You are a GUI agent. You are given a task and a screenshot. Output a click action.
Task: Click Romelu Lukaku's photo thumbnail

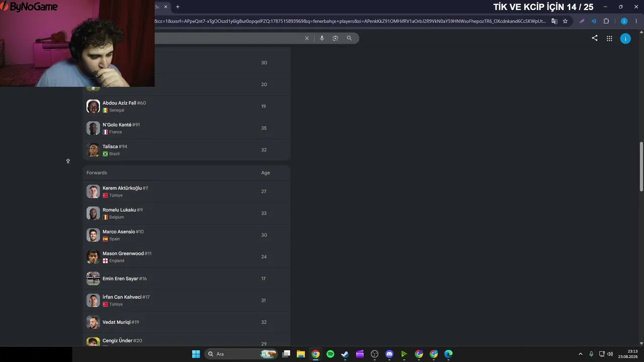[93, 213]
